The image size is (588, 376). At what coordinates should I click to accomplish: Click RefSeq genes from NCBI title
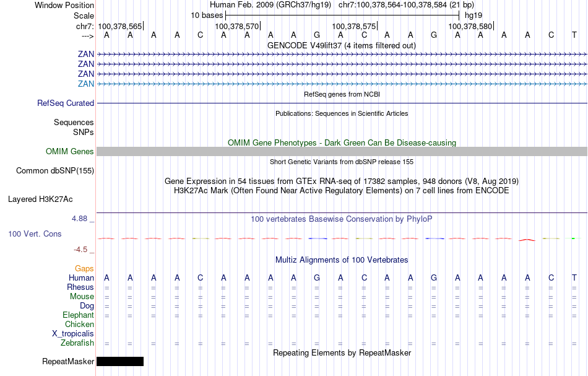(342, 94)
